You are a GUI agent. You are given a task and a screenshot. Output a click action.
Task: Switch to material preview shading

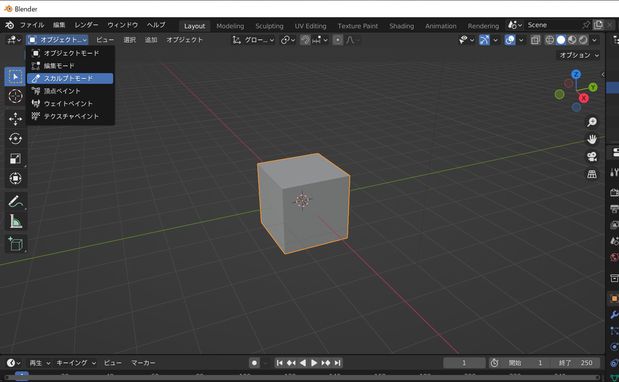572,40
